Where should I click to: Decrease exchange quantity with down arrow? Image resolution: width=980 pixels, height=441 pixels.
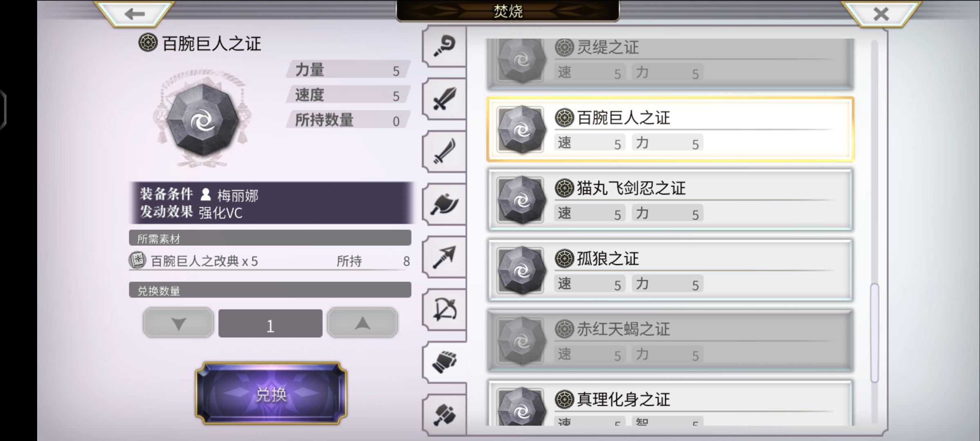coord(178,323)
